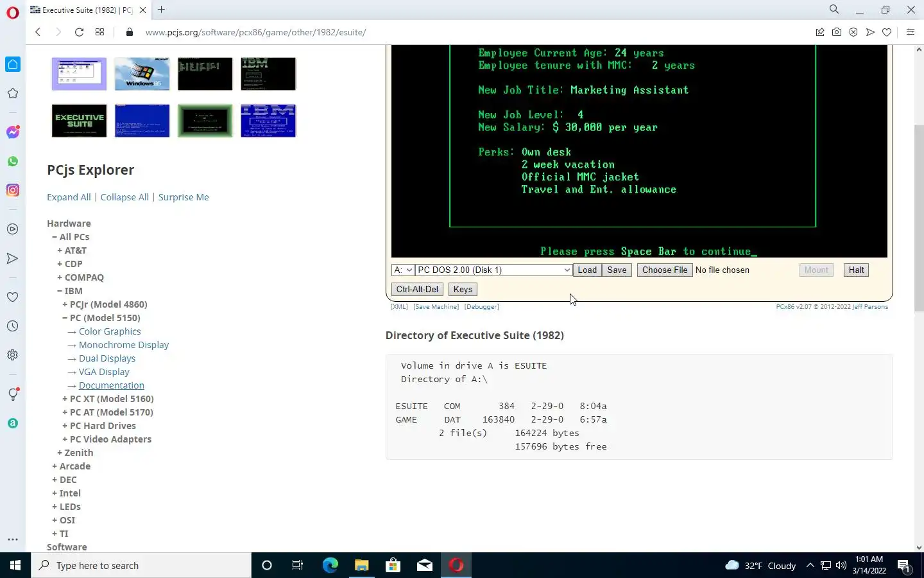Open Settings gear in sidebar

pyautogui.click(x=13, y=355)
